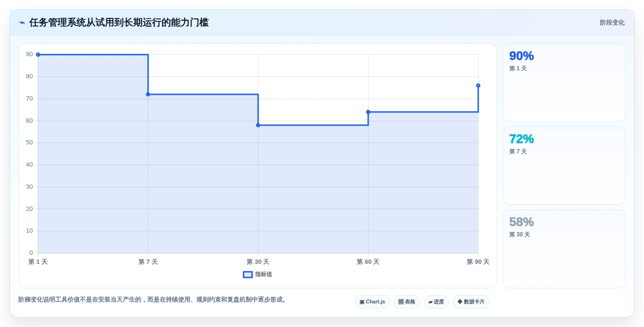Click the data point at 第 60 天 value 64
Image resolution: width=644 pixels, height=327 pixels.
[368, 112]
